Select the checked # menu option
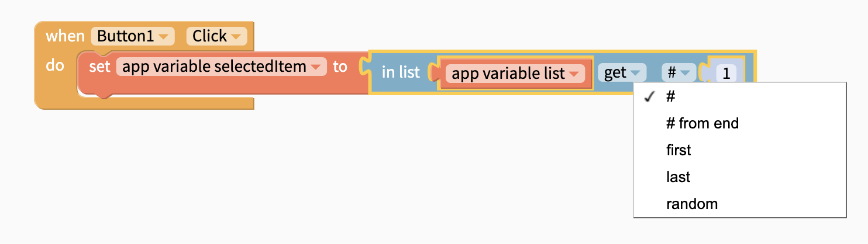The image size is (868, 244). point(671,97)
